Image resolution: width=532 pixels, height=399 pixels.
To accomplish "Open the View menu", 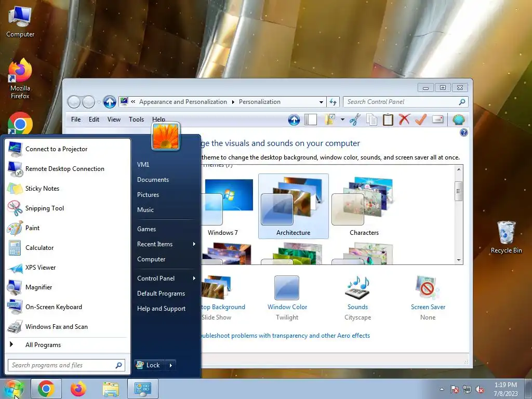I will pyautogui.click(x=114, y=119).
